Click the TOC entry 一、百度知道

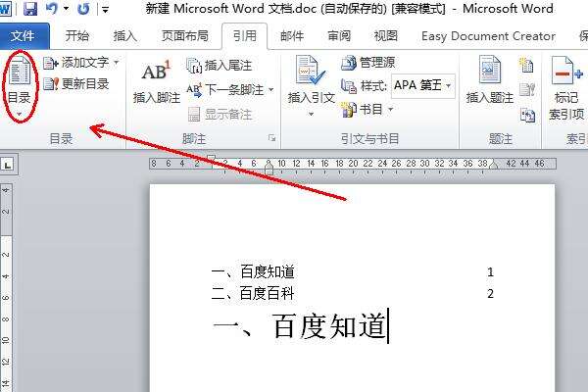click(253, 272)
